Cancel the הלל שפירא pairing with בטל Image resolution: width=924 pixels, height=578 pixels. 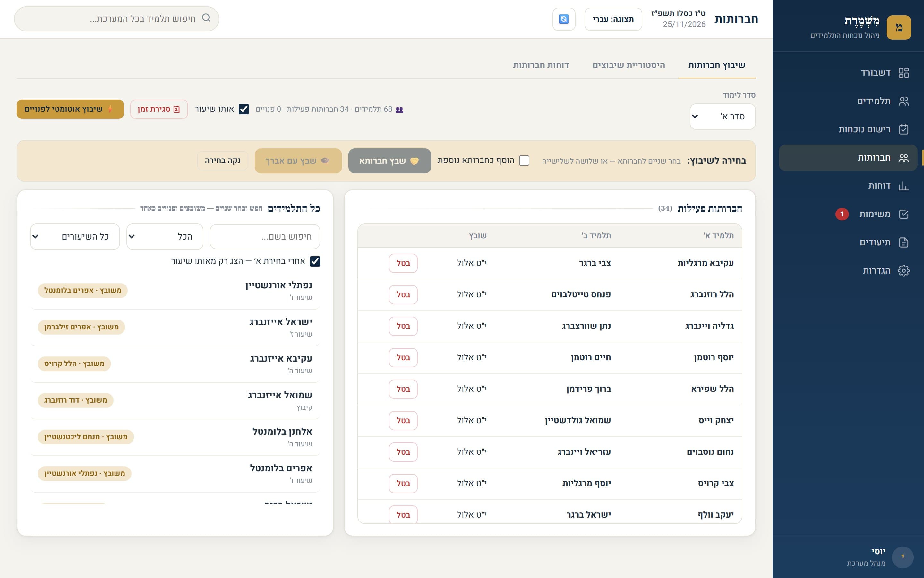(x=403, y=389)
